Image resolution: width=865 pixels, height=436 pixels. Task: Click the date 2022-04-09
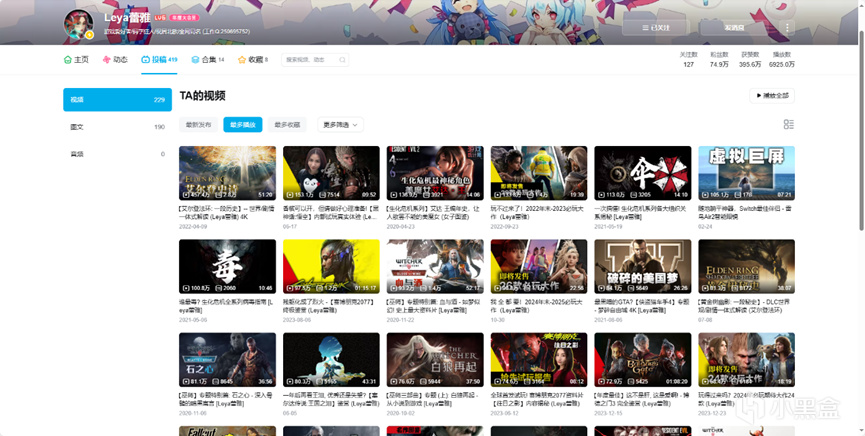[x=191, y=226]
